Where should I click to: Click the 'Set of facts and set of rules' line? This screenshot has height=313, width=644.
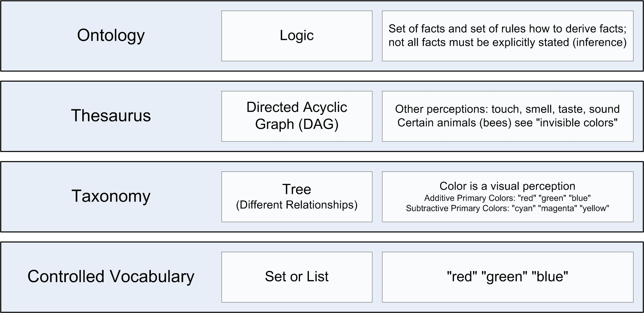click(507, 29)
